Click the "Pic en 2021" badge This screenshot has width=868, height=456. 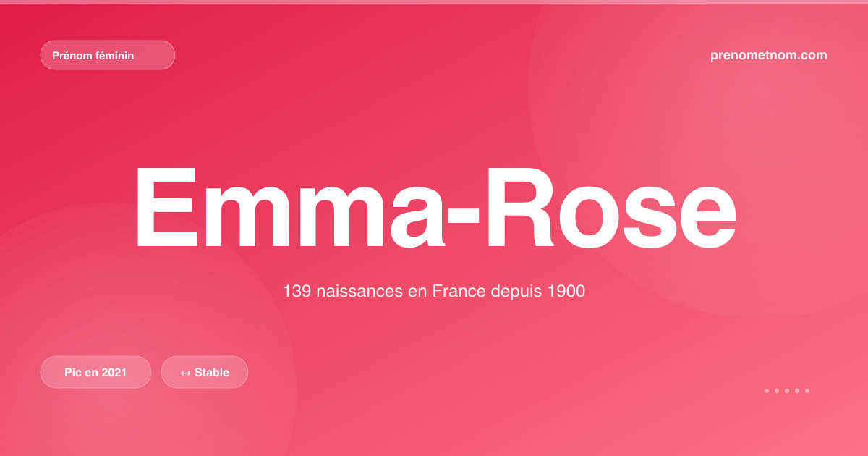coord(95,372)
